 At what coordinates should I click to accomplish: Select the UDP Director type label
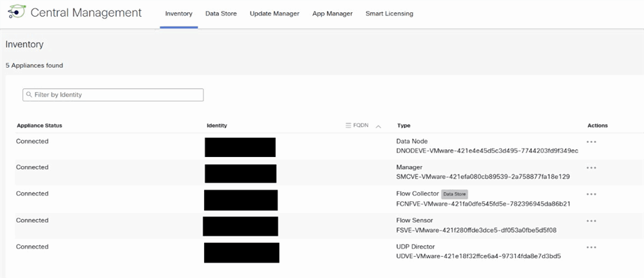pyautogui.click(x=415, y=247)
